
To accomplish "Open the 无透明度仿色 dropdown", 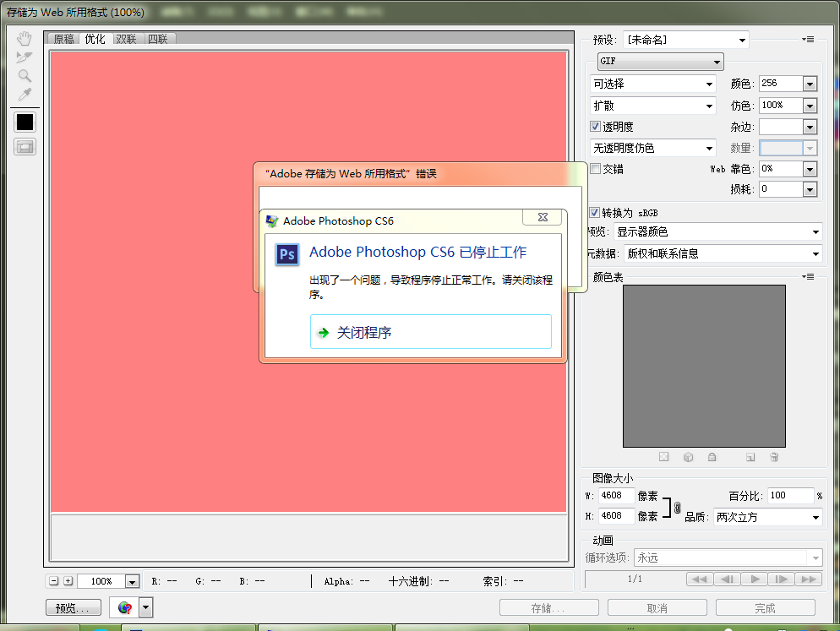I will 653,148.
